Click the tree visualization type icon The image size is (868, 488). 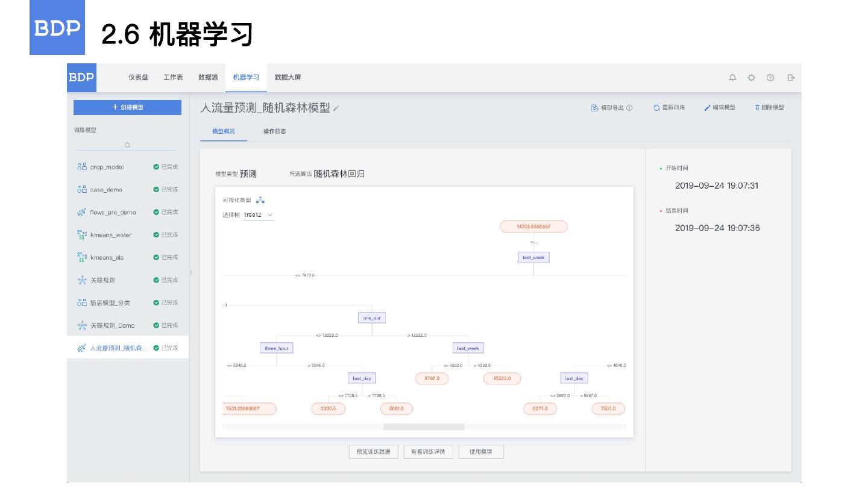point(260,200)
